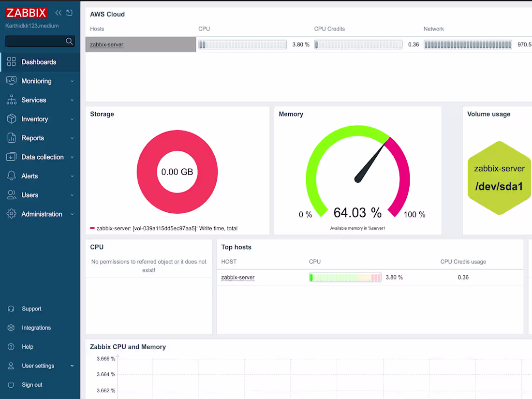This screenshot has width=532, height=399.
Task: Open Administration via its gear icon
Action: coord(11,214)
